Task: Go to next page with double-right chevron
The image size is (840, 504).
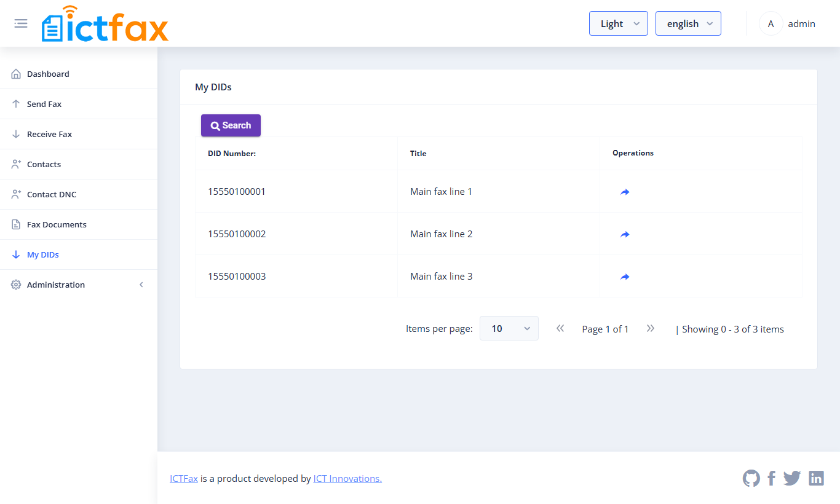Action: (x=651, y=329)
